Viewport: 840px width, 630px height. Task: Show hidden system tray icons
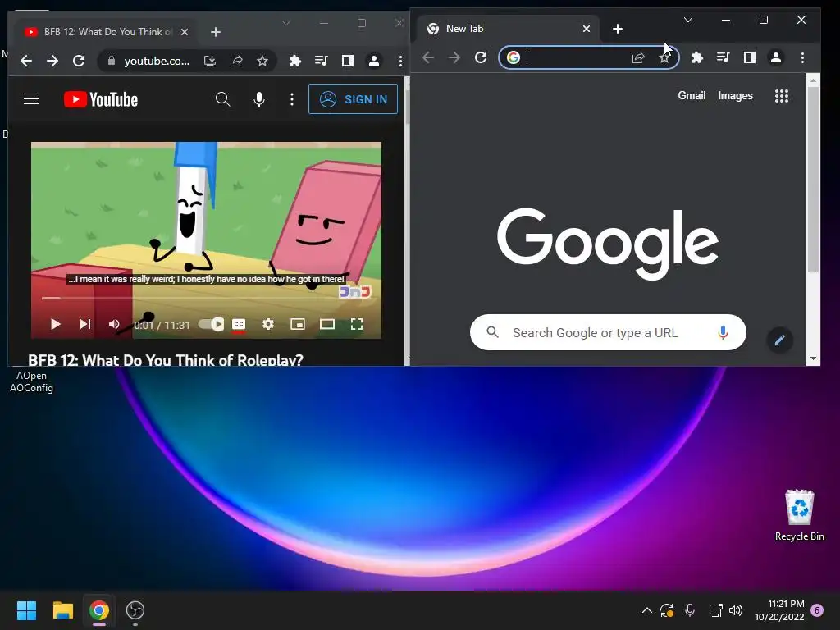tap(646, 610)
